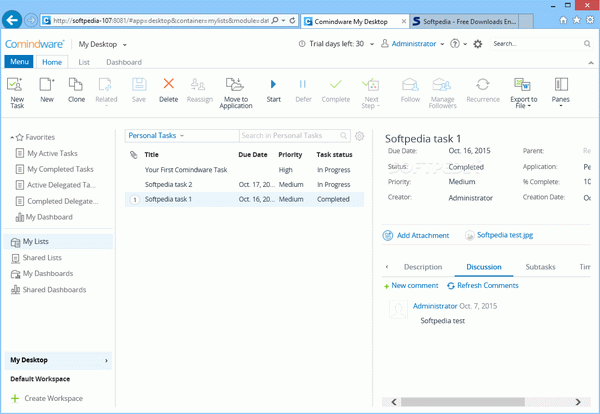Image resolution: width=600 pixels, height=414 pixels.
Task: Defer the selected task
Action: (303, 90)
